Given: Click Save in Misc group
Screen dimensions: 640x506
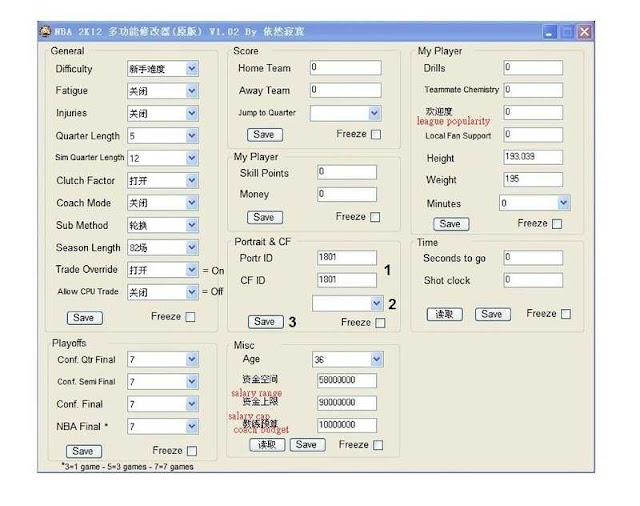Looking at the screenshot, I should (307, 445).
